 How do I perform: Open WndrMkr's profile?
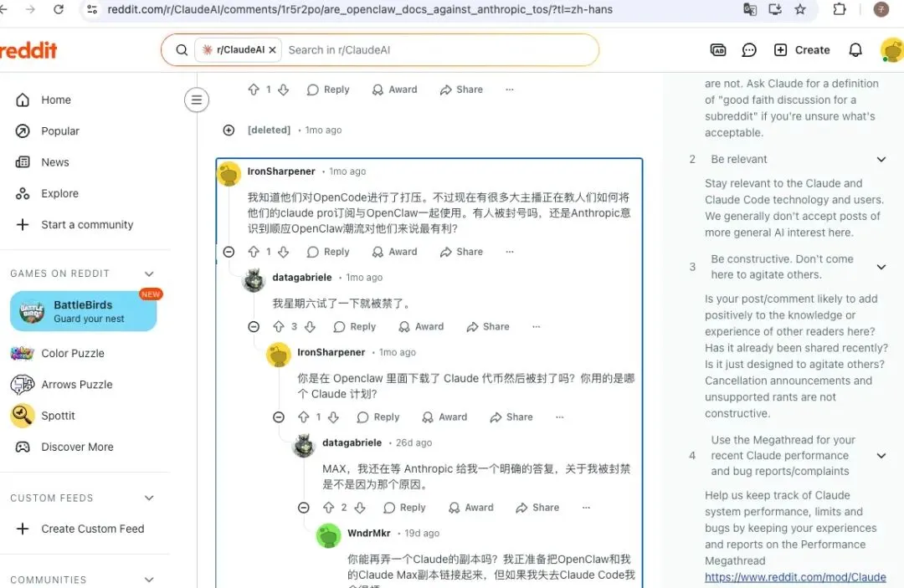[x=369, y=533]
